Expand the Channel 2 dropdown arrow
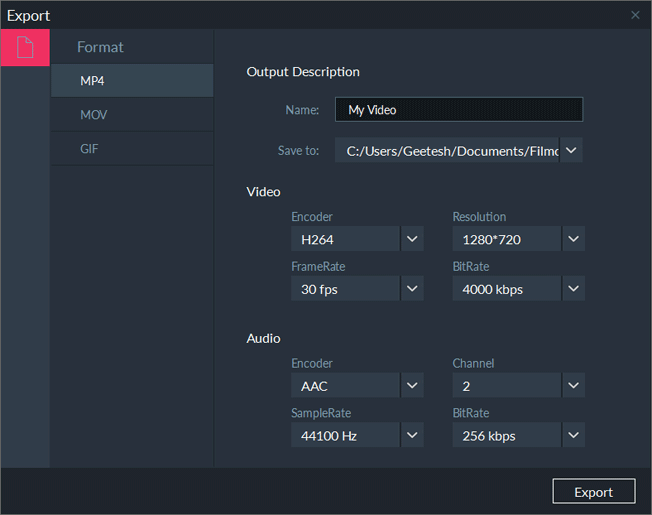 point(573,385)
